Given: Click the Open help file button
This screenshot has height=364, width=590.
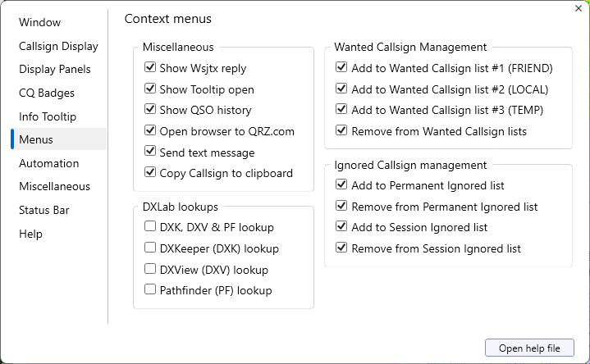Looking at the screenshot, I should tap(529, 348).
